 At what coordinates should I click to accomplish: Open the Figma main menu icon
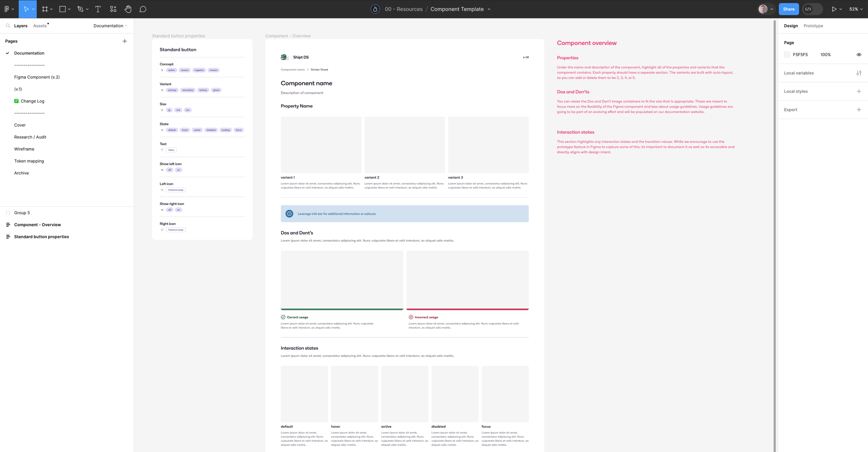(7, 9)
